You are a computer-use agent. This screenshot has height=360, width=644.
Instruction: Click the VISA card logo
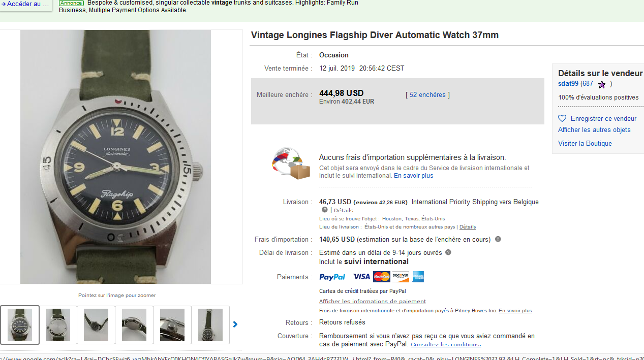tap(361, 277)
